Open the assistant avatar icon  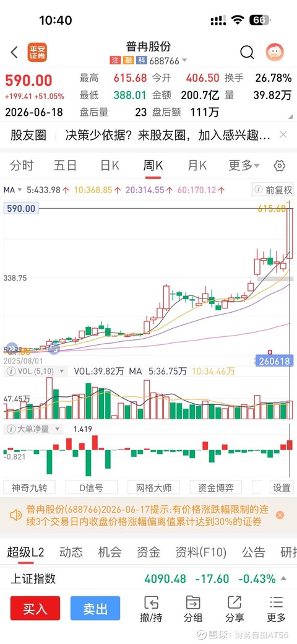pyautogui.click(x=275, y=52)
